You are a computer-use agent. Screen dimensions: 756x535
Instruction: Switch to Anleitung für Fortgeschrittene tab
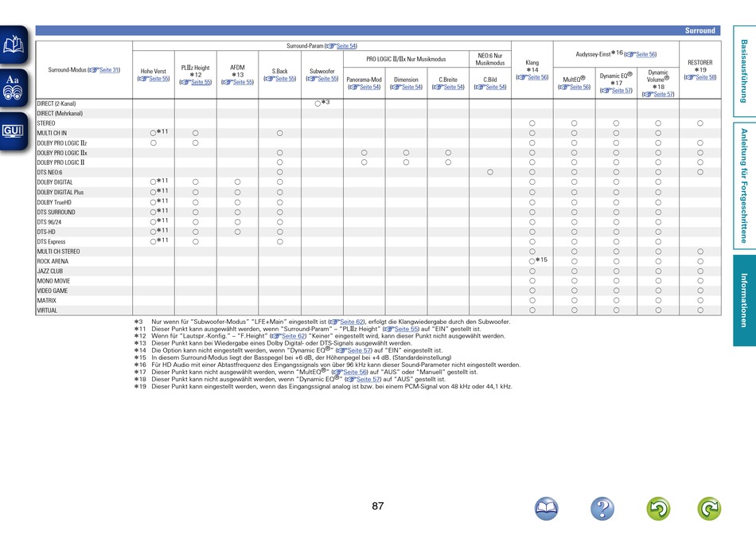(744, 185)
